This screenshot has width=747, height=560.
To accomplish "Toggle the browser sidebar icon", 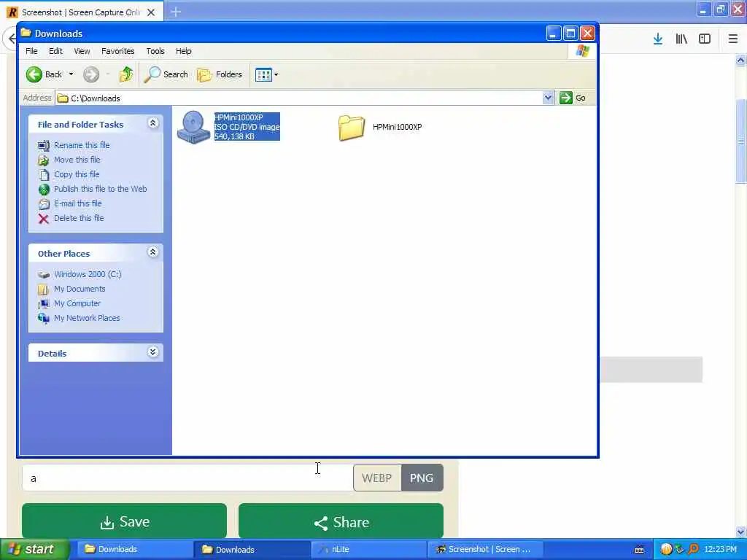I will point(705,39).
